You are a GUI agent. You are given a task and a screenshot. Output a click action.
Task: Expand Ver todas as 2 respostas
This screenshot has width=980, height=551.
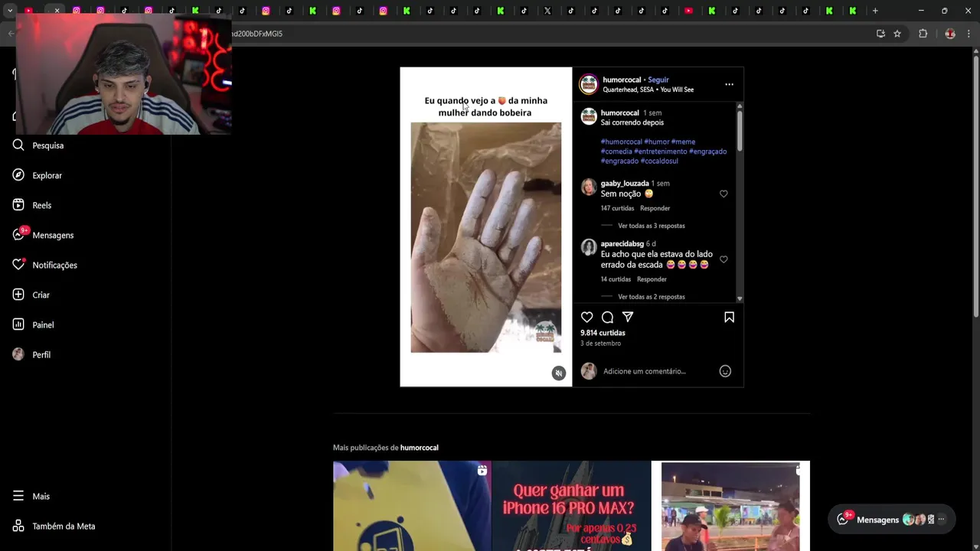tap(652, 297)
